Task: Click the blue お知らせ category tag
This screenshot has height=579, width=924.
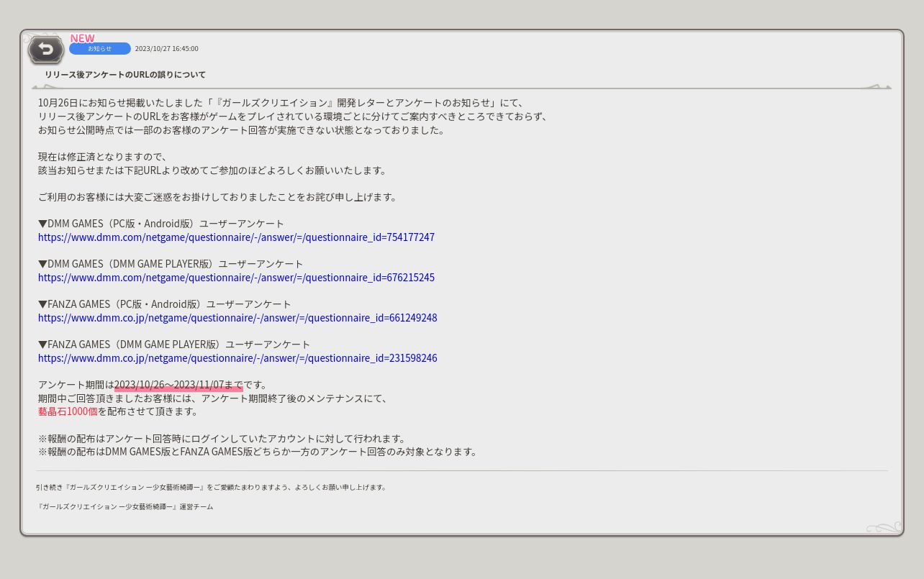Action: (100, 48)
